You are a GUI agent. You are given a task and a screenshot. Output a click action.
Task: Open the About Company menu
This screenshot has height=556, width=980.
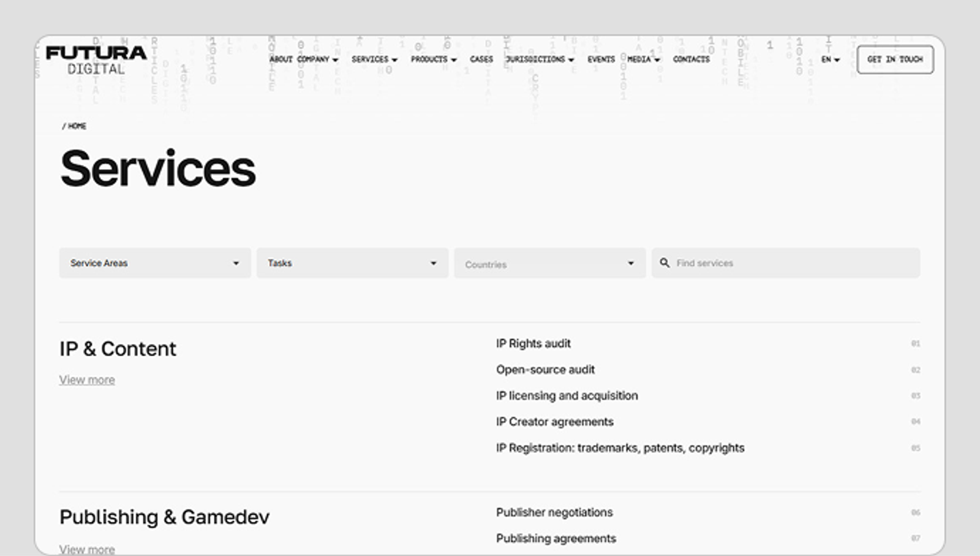point(304,59)
